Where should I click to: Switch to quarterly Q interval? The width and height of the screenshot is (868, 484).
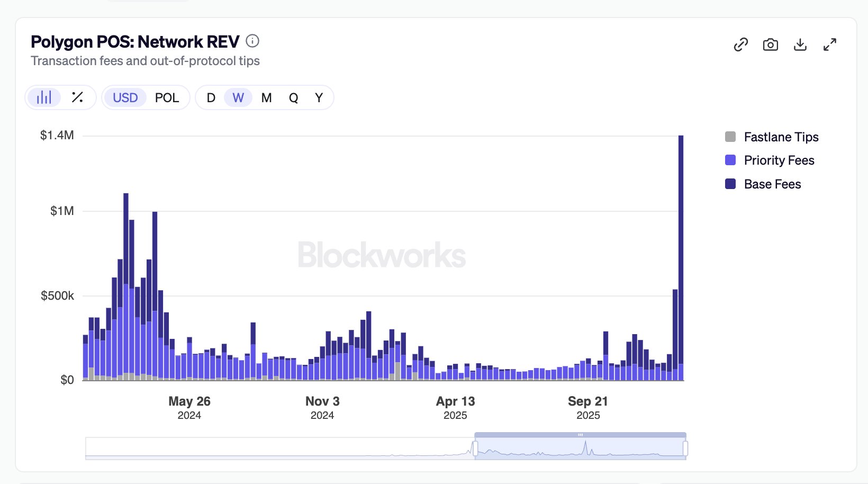coord(293,98)
